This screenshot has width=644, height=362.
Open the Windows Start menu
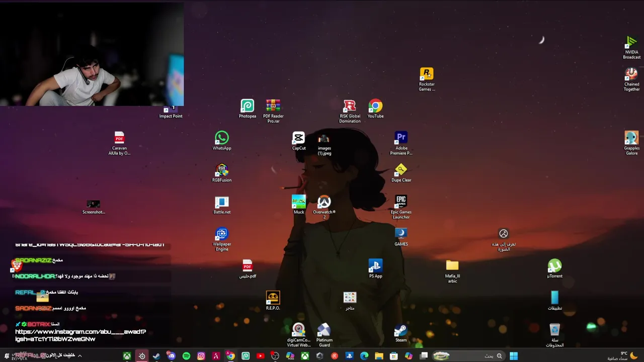(514, 356)
